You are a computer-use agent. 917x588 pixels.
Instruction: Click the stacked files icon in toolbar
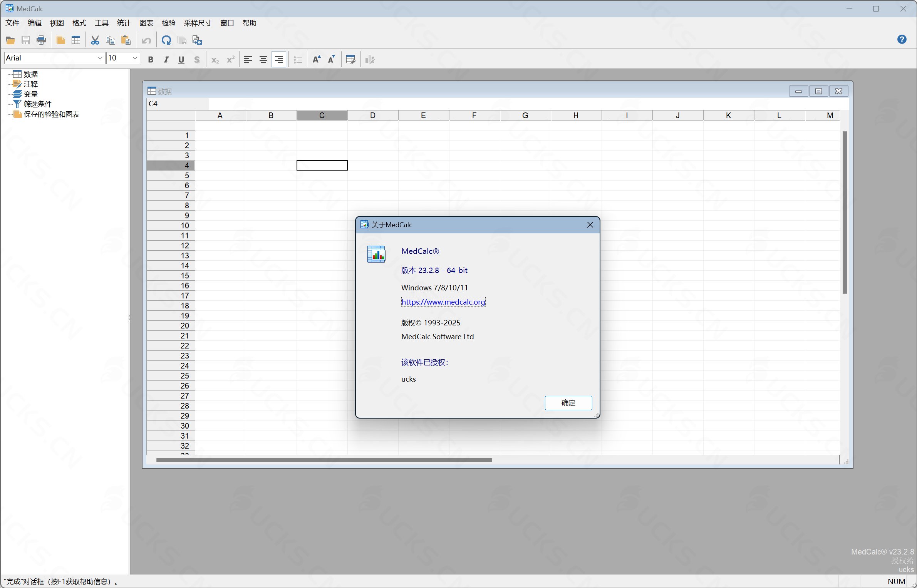[x=60, y=40]
